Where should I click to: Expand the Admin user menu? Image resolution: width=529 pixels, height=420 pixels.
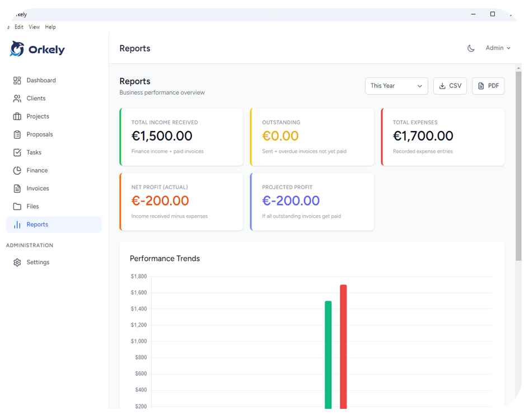498,48
